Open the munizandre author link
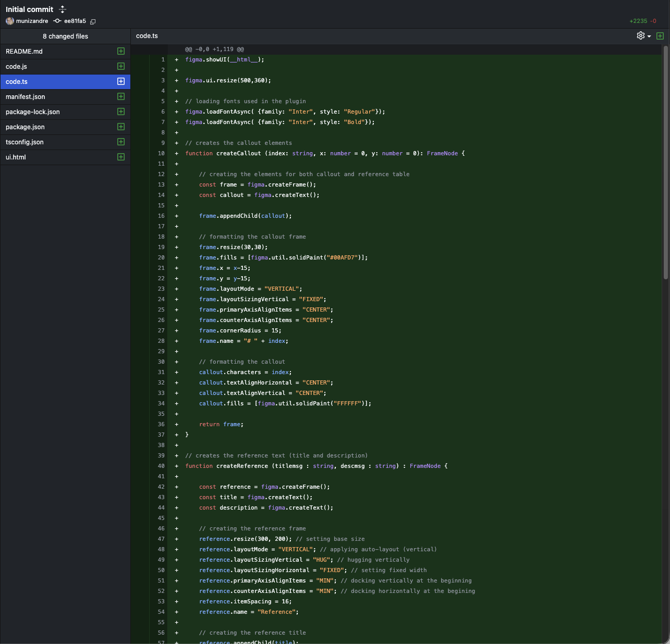 coord(32,21)
